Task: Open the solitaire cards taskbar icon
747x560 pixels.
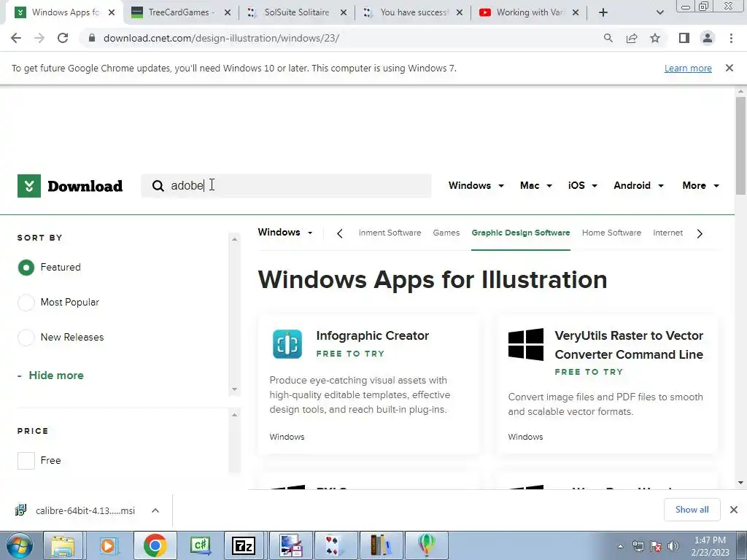Action: pyautogui.click(x=336, y=545)
